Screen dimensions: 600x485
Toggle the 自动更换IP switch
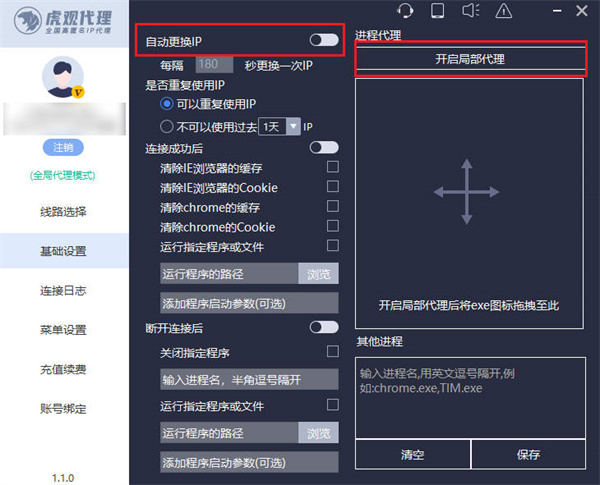click(x=324, y=40)
